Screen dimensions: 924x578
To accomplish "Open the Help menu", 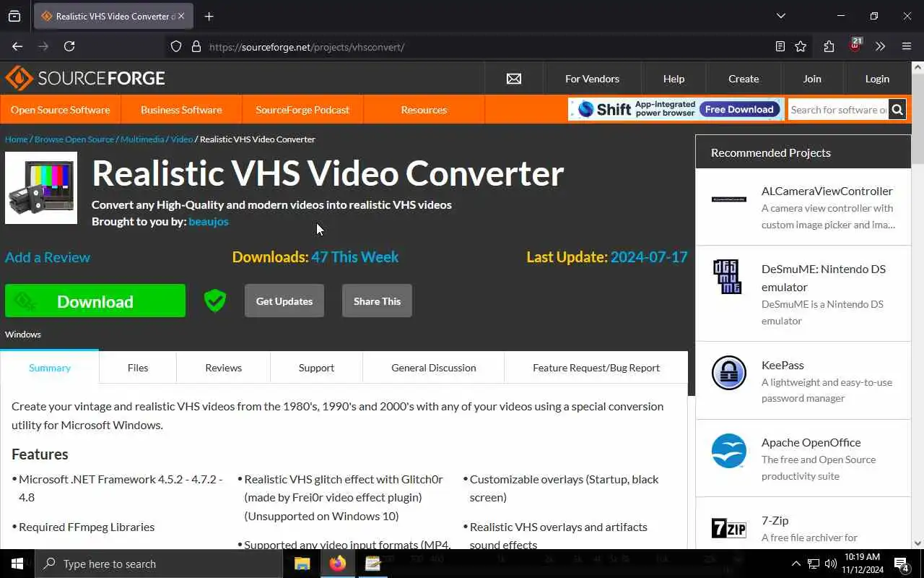I will (674, 79).
